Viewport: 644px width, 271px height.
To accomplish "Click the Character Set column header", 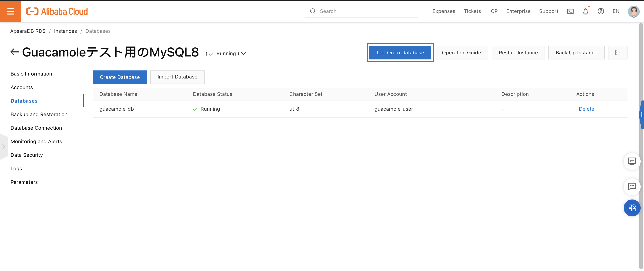I will point(306,94).
